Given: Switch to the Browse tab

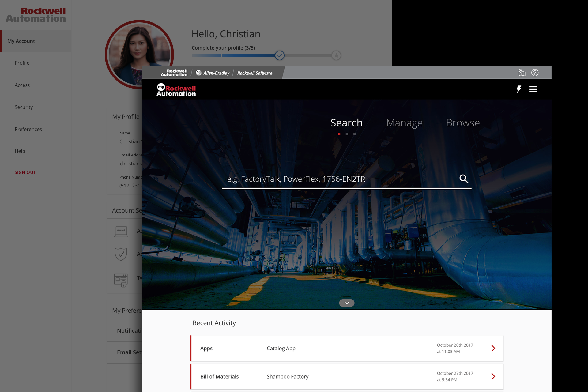Looking at the screenshot, I should (x=463, y=123).
